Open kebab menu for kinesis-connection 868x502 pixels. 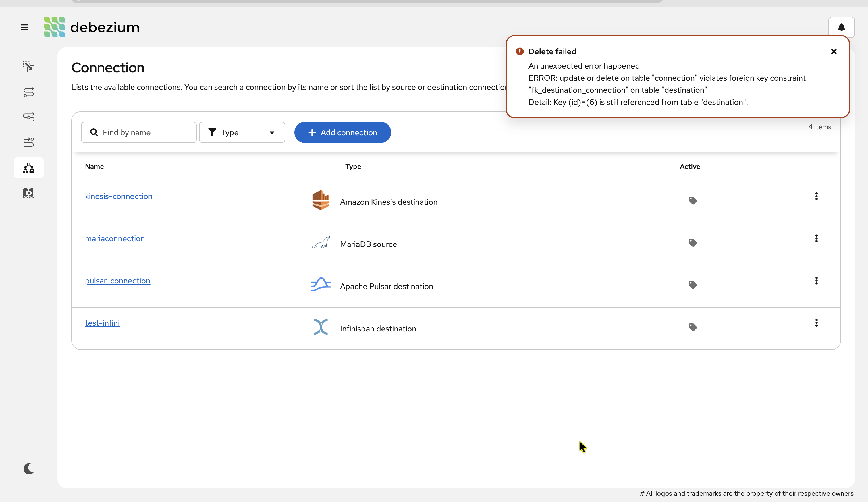pyautogui.click(x=816, y=196)
